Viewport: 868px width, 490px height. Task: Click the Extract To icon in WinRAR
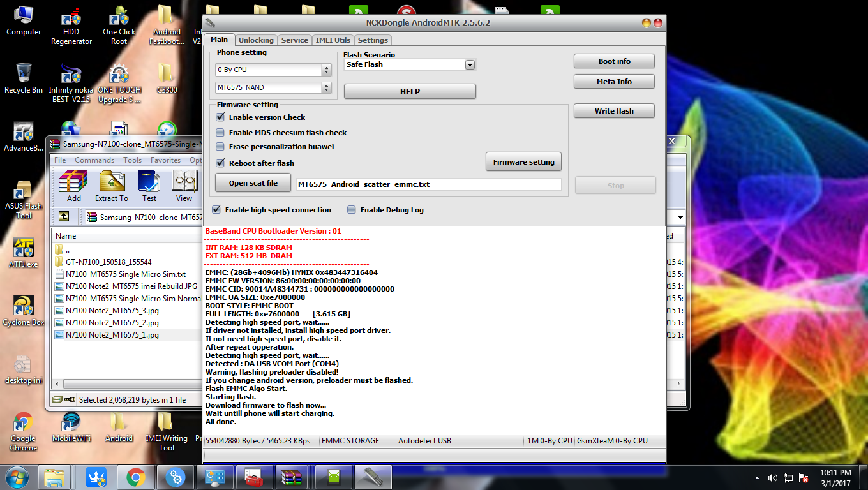click(x=112, y=186)
